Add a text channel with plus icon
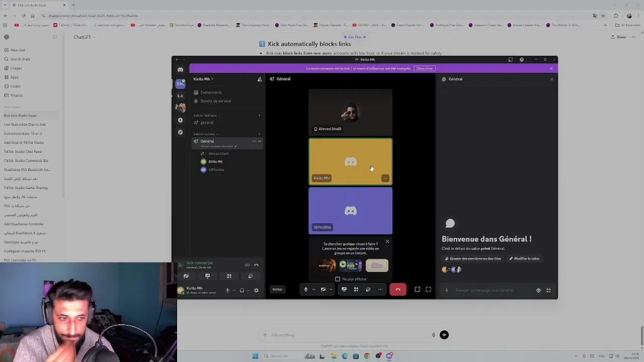Screen dimensions: 644x362 [259, 116]
